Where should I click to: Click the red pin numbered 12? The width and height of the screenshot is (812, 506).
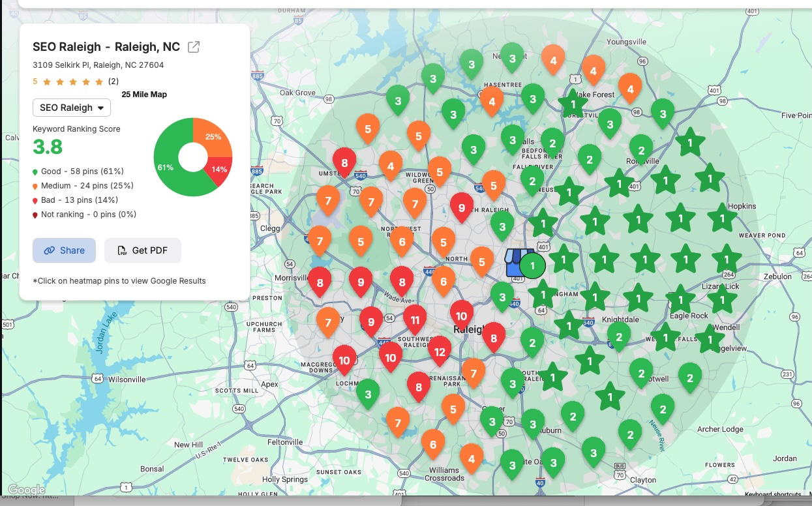coord(440,351)
